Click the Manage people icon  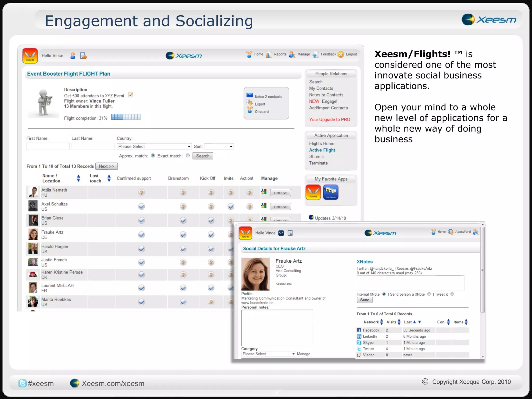point(292,54)
